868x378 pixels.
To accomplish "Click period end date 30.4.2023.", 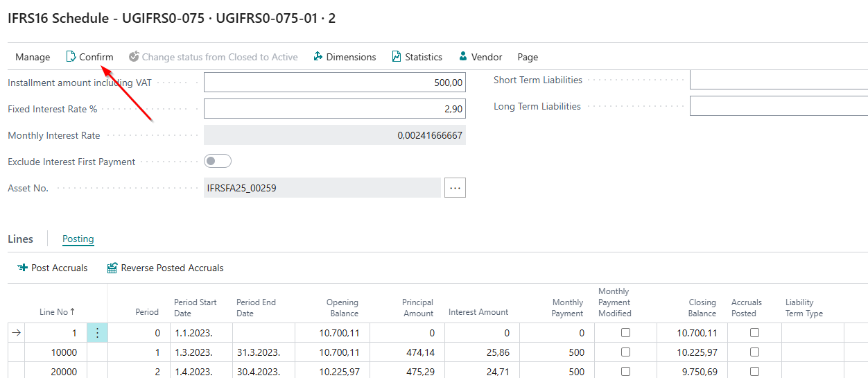I will point(259,372).
